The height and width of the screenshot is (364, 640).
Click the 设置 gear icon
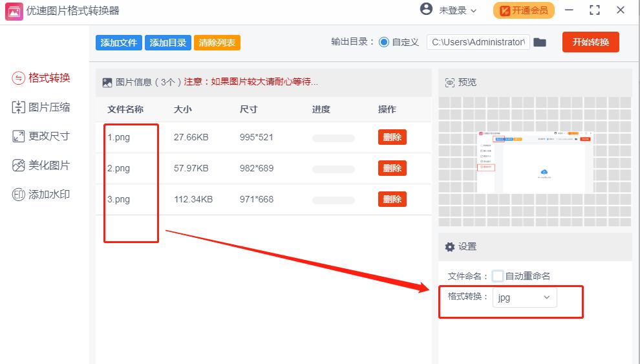tap(449, 247)
